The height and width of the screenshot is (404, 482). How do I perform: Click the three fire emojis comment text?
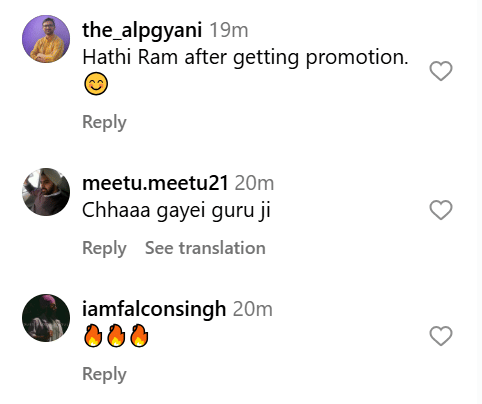click(116, 336)
